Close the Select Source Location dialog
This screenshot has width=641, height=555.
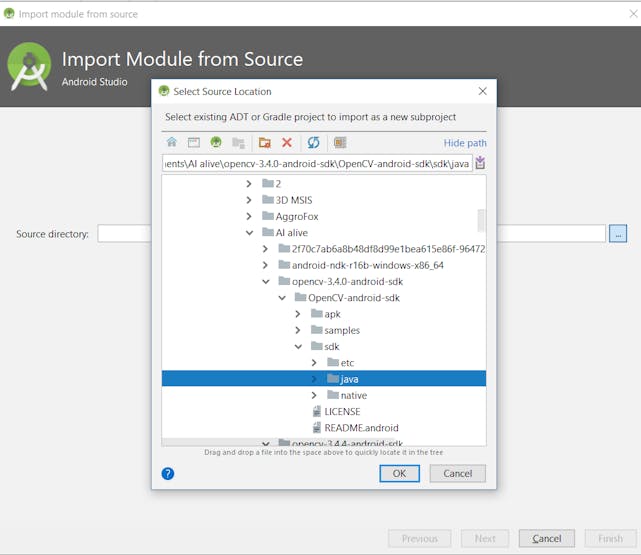point(482,91)
